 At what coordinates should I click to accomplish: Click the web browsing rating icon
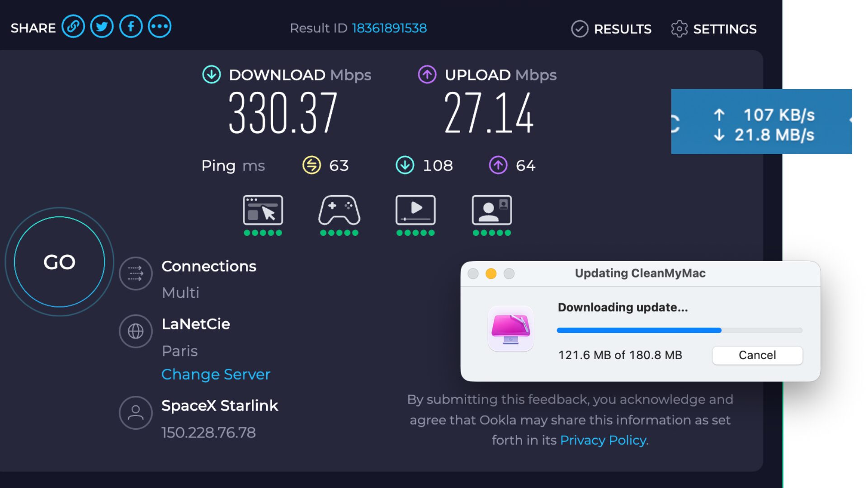[x=263, y=211]
